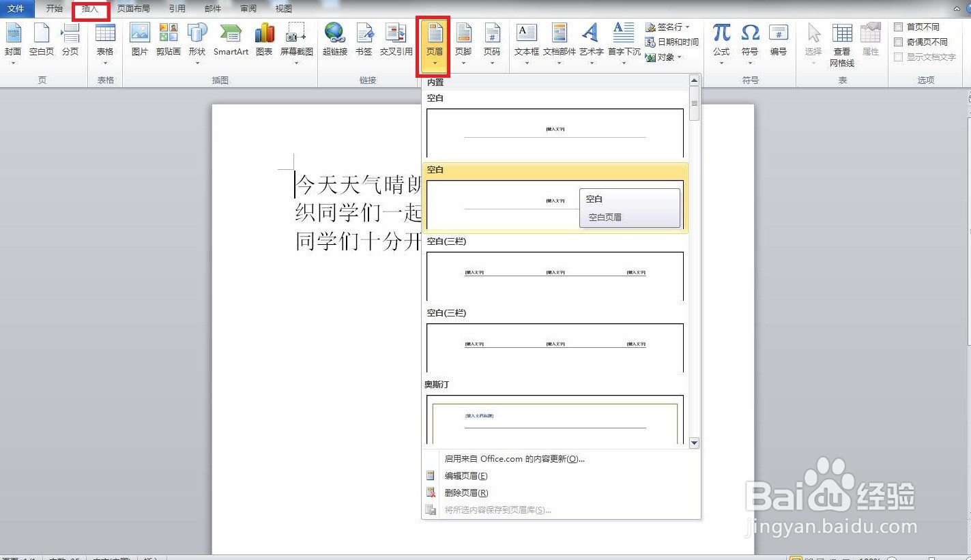971x560 pixels.
Task: Select the Austin (奥斯汀) header thumbnail
Action: pos(555,419)
